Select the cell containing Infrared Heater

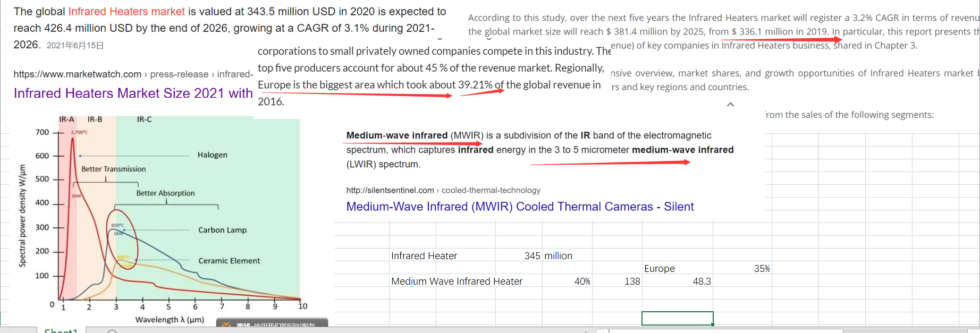coord(424,256)
